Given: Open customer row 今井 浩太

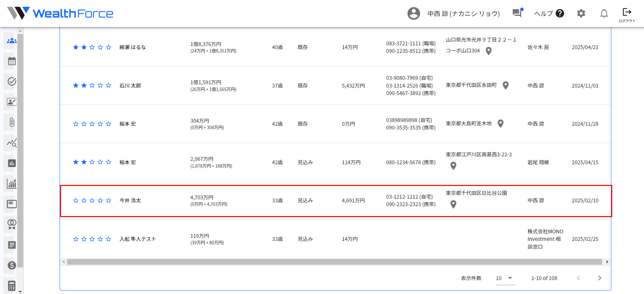Looking at the screenshot, I should (130, 200).
